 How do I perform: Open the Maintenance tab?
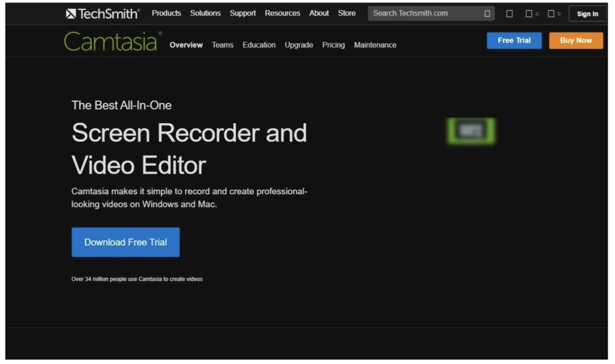pyautogui.click(x=375, y=44)
